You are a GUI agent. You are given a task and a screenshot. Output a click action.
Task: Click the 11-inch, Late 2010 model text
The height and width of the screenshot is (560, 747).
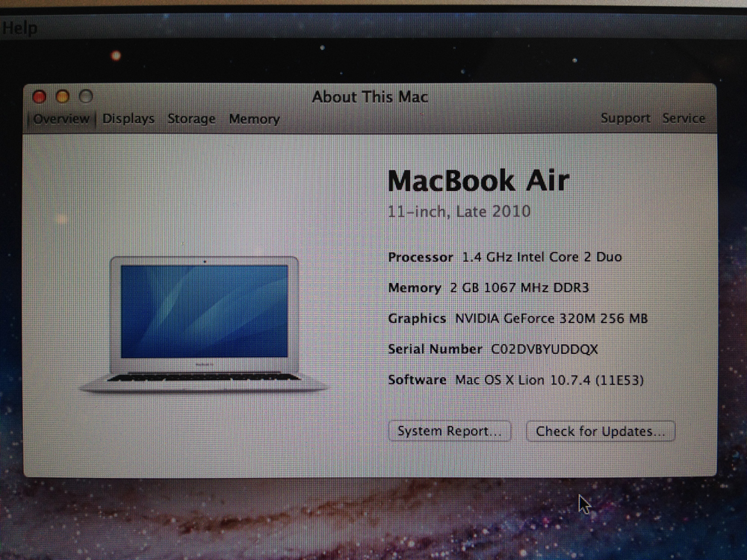[x=459, y=211]
